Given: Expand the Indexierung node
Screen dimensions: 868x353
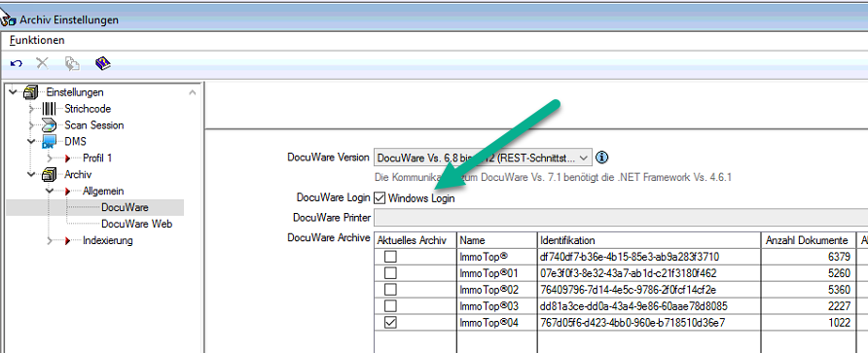Looking at the screenshot, I should [51, 241].
